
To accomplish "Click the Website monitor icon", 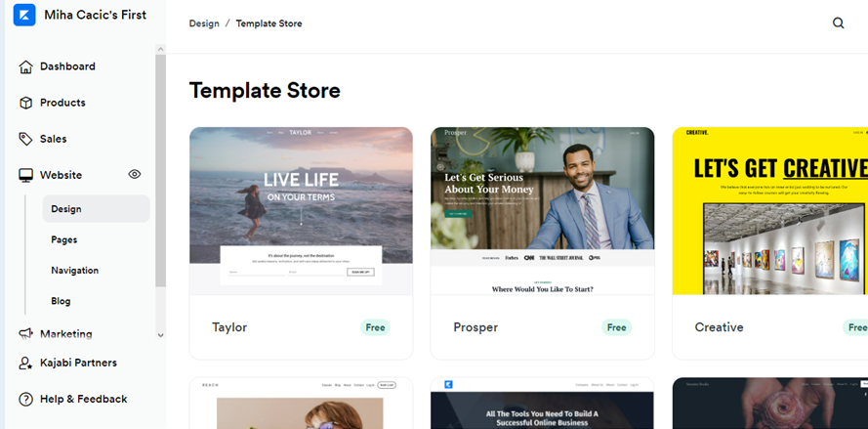I will coord(25,175).
